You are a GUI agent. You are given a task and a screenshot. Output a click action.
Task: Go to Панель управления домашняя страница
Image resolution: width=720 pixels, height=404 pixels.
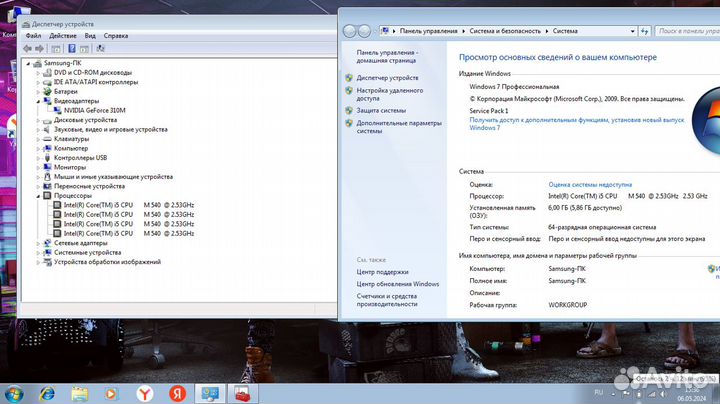coord(387,56)
